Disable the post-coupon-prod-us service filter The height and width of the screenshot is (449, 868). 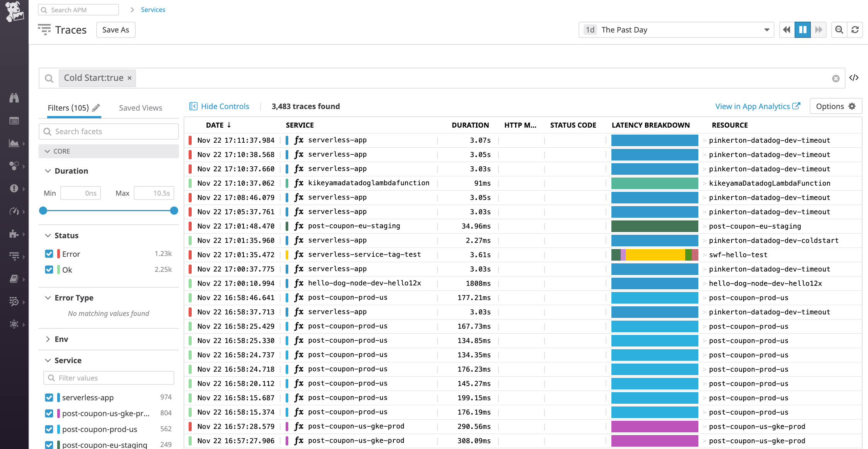pos(49,429)
